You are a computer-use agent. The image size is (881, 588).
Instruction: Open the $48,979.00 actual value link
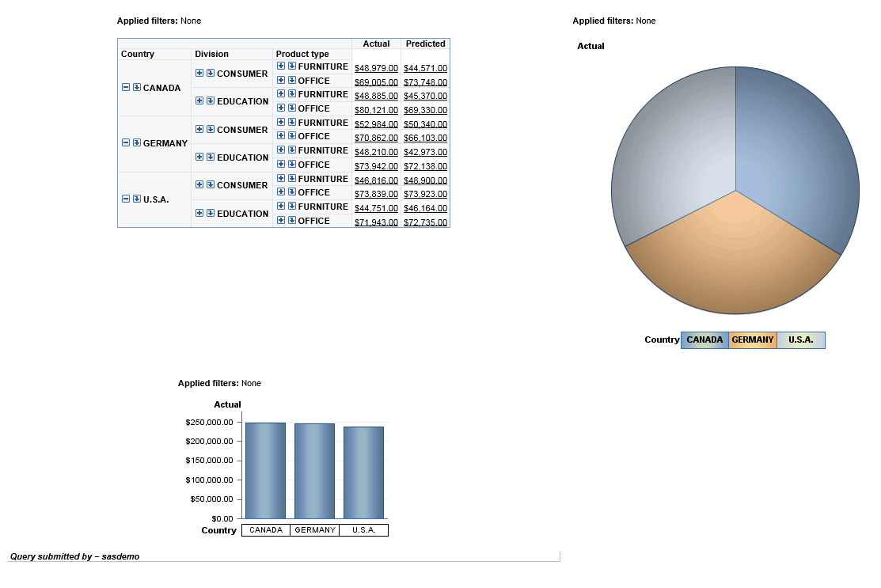tap(376, 68)
